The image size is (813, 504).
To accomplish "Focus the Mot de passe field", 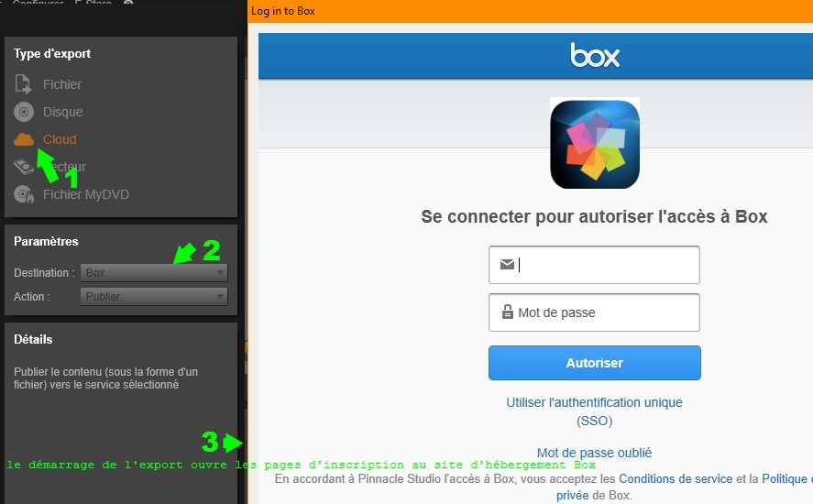I will 594,312.
